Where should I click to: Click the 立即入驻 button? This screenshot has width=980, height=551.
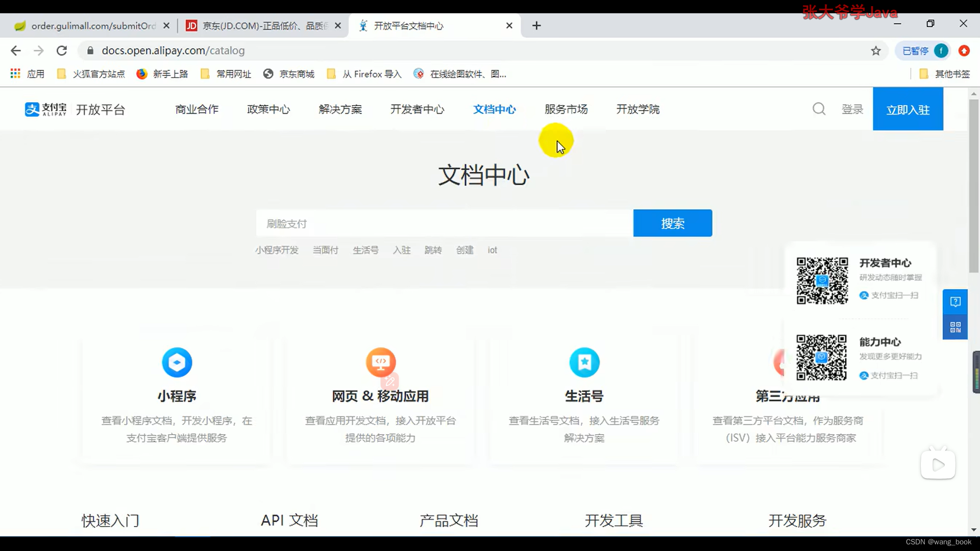908,109
